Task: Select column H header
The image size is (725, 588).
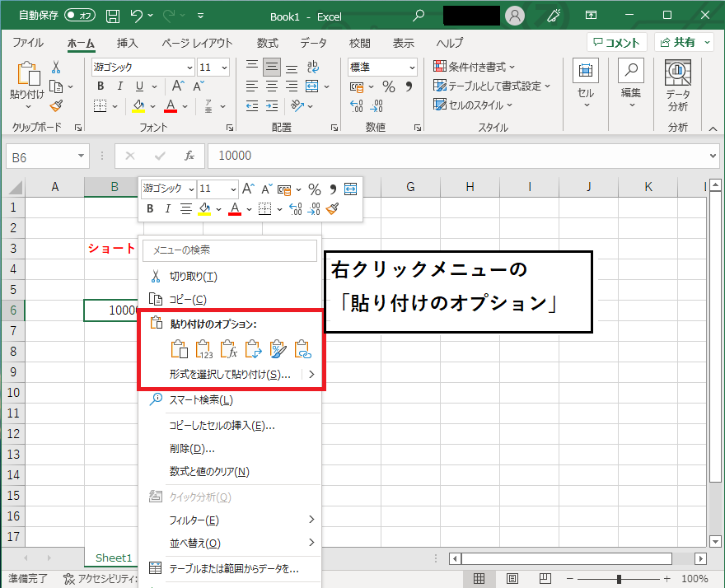Action: click(x=470, y=187)
